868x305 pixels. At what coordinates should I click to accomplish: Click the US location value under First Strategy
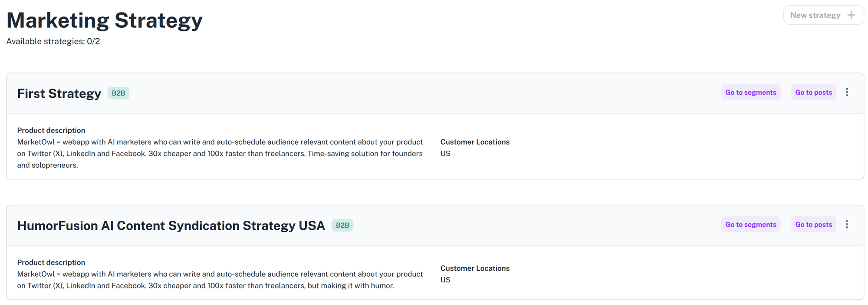click(x=445, y=153)
